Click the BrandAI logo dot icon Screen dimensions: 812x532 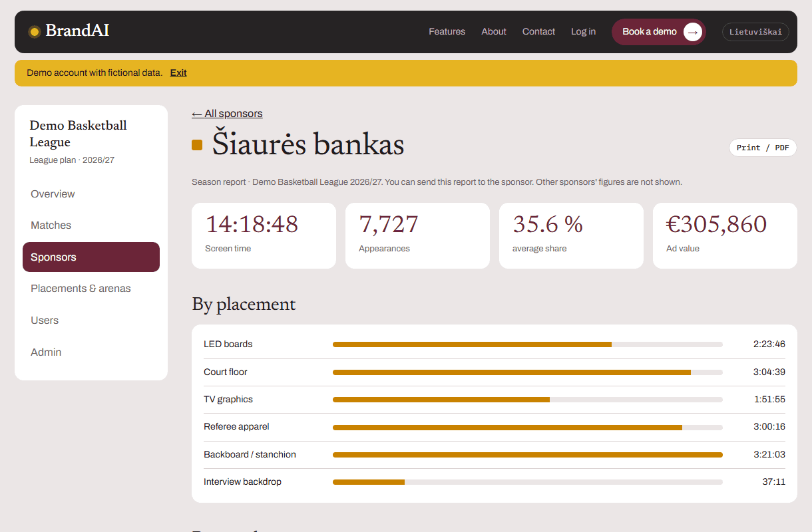point(35,31)
